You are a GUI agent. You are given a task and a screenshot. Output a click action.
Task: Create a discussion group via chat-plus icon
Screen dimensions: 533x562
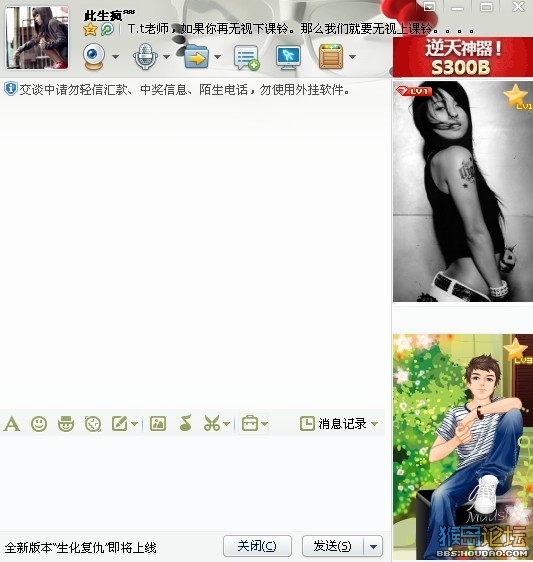pyautogui.click(x=246, y=57)
